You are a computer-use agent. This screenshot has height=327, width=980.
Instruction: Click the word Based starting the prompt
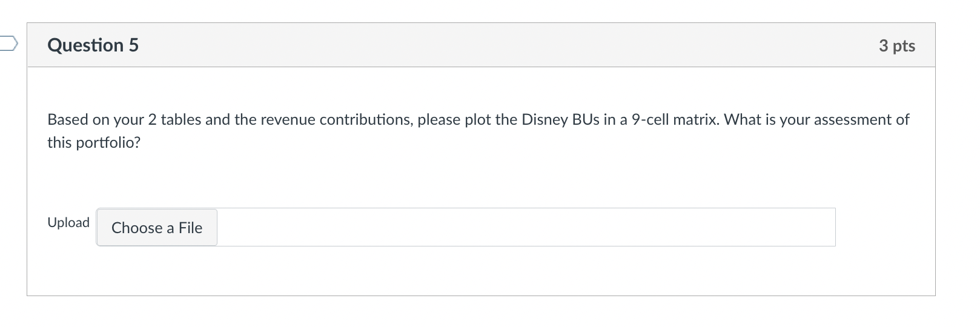[x=68, y=120]
